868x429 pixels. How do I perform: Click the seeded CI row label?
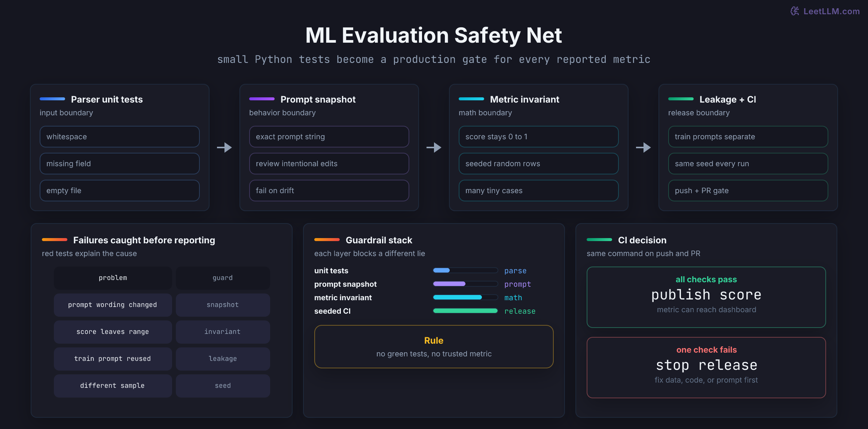pyautogui.click(x=332, y=311)
